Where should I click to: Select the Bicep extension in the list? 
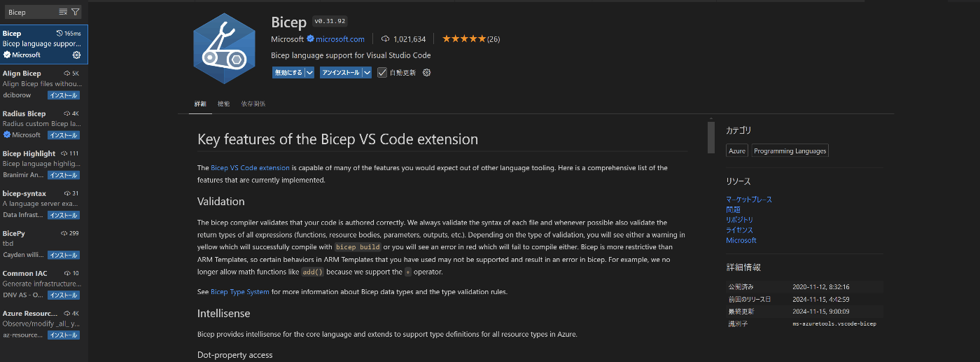click(44, 43)
